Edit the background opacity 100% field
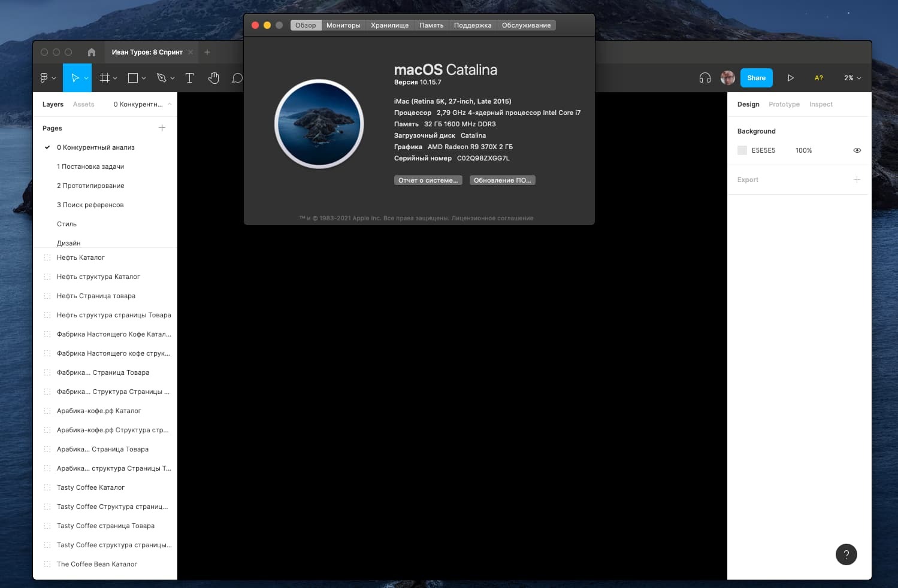Image resolution: width=898 pixels, height=588 pixels. (x=804, y=150)
